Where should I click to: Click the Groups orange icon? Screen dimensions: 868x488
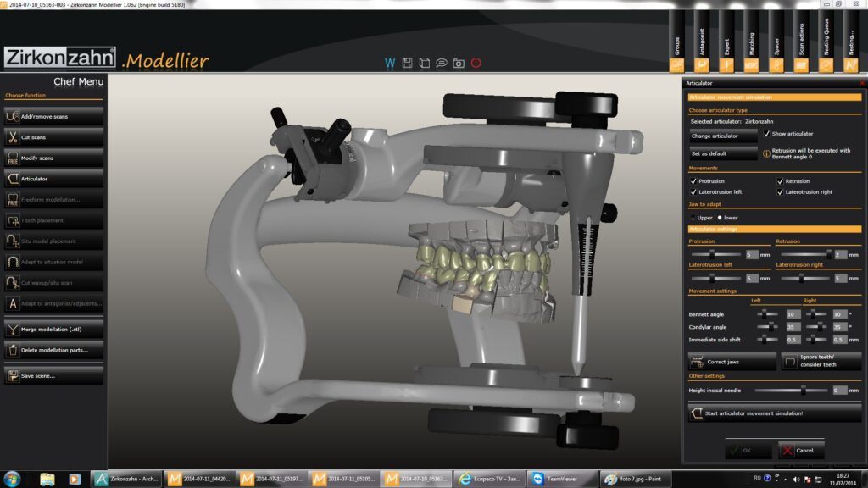tap(676, 66)
